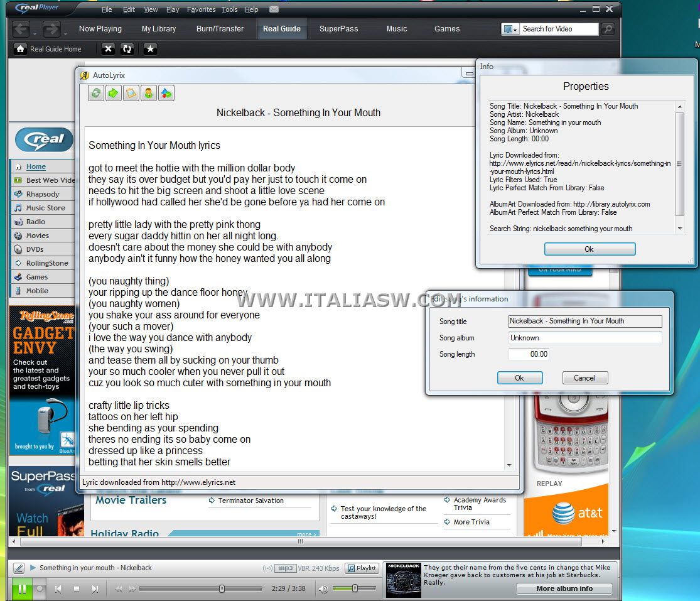Click the search magnifier icon

click(x=608, y=29)
